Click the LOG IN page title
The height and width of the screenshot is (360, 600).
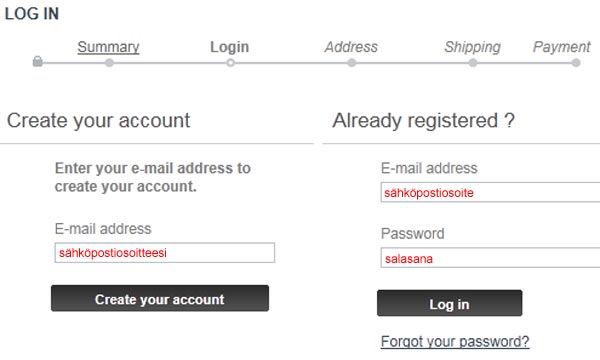[32, 14]
